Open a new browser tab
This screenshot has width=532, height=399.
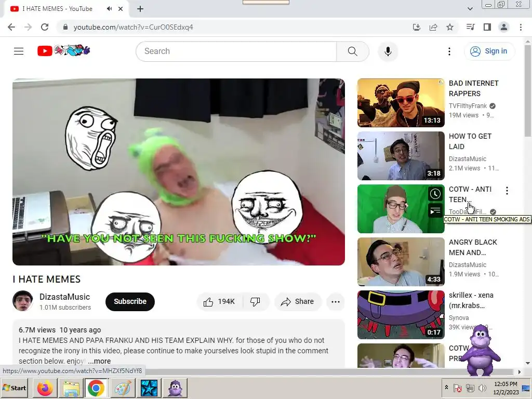[140, 9]
